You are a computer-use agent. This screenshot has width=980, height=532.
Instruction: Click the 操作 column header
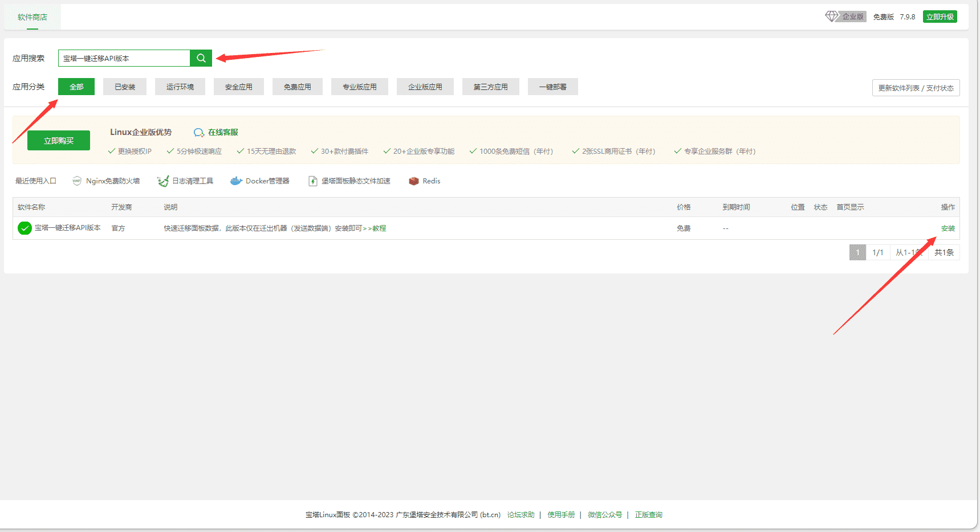click(948, 207)
